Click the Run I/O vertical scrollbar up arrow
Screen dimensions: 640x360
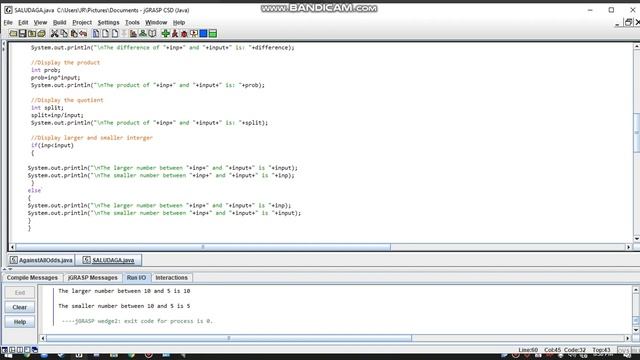tap(636, 289)
